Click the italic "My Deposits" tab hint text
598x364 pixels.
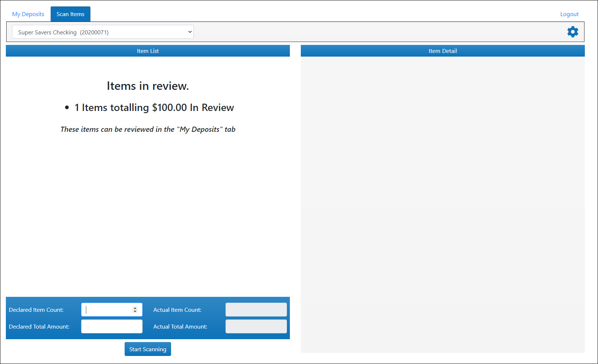tap(148, 129)
